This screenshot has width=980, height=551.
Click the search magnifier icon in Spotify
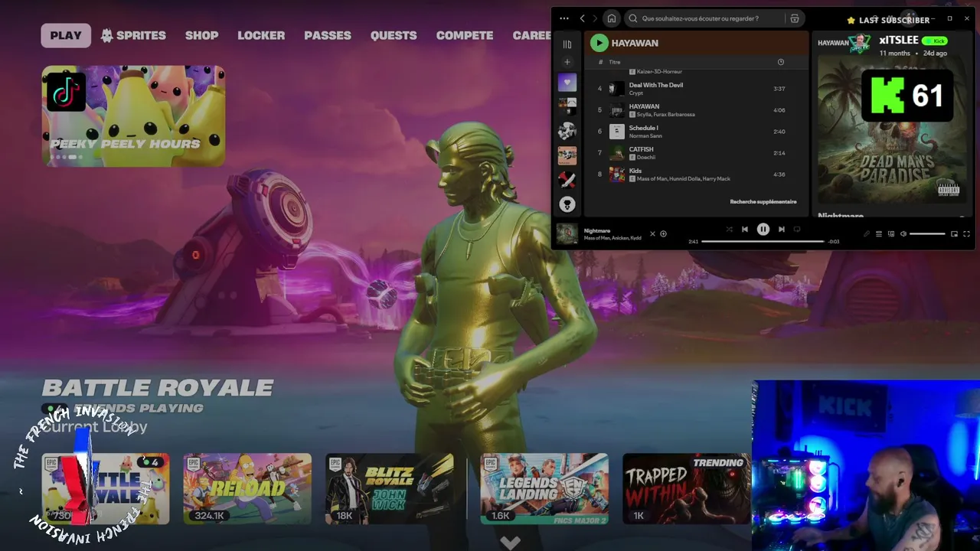pos(633,18)
